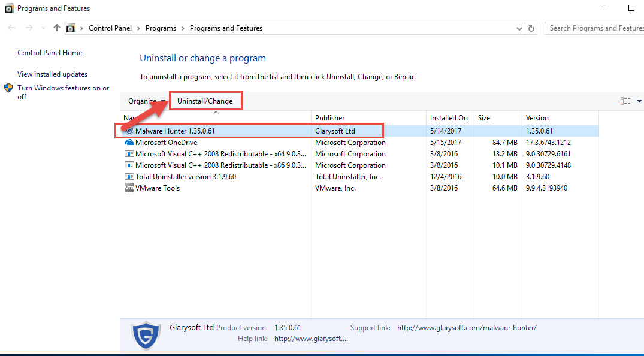Click Total Uninstaller, Inc. publisher cell
This screenshot has width=644, height=356.
[348, 177]
